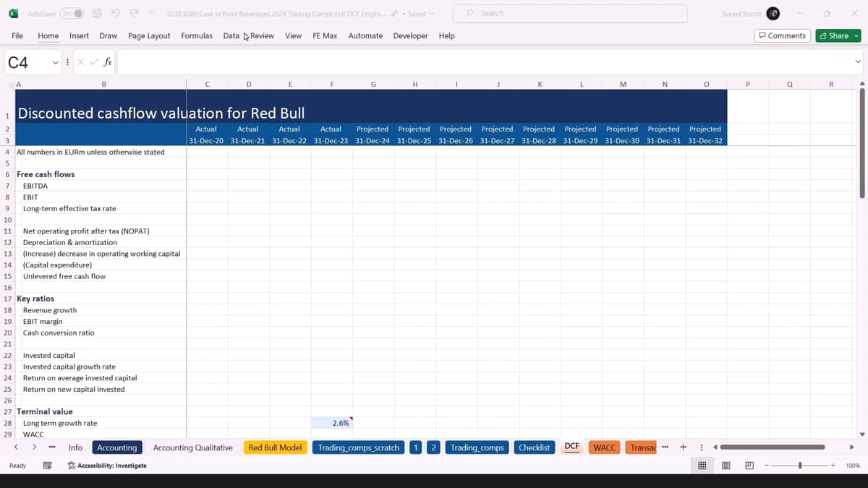Click the Comments button
This screenshot has height=488, width=868.
(782, 35)
